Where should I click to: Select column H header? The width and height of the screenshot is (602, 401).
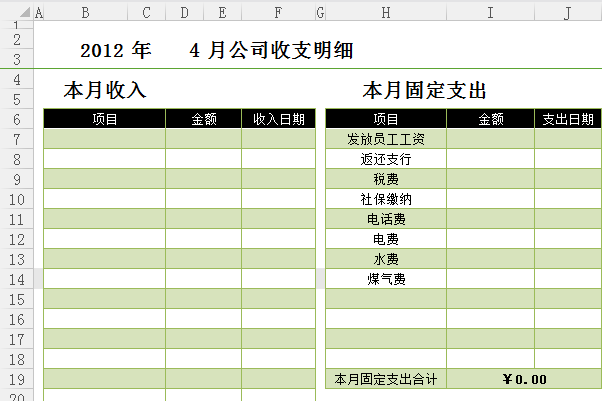coord(386,13)
